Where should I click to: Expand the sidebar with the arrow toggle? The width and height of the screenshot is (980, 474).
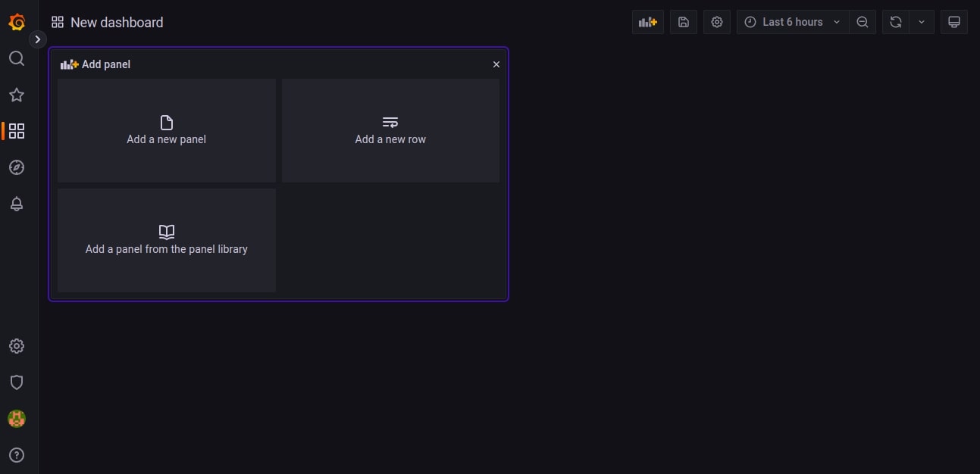38,39
